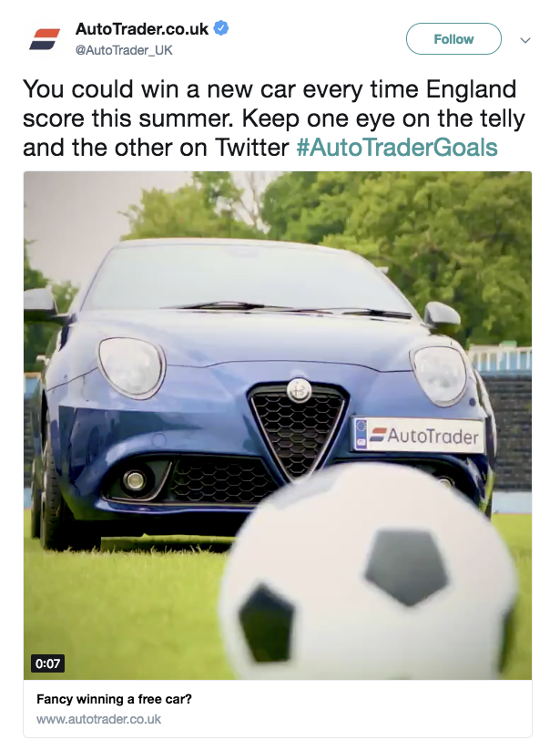
Task: Click the AutoTrader number plate on the car
Action: point(418,435)
